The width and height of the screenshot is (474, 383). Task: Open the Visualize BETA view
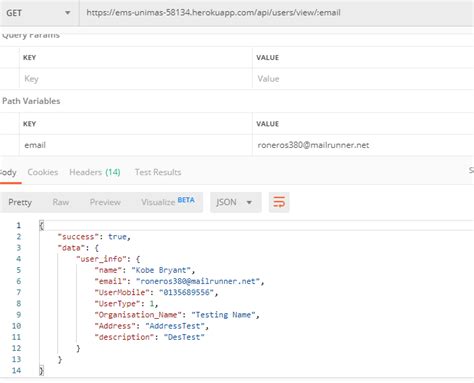168,202
